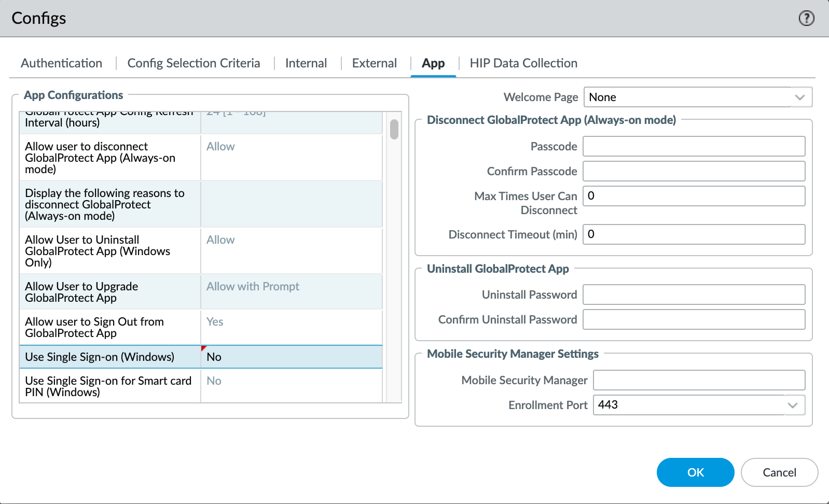The width and height of the screenshot is (829, 504).
Task: Switch to the Authentication tab
Action: click(61, 63)
